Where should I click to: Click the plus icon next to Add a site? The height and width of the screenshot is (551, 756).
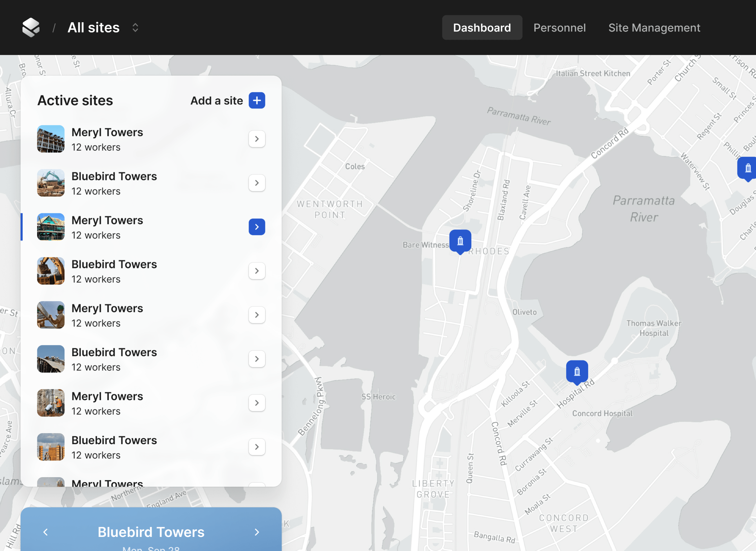pyautogui.click(x=257, y=100)
